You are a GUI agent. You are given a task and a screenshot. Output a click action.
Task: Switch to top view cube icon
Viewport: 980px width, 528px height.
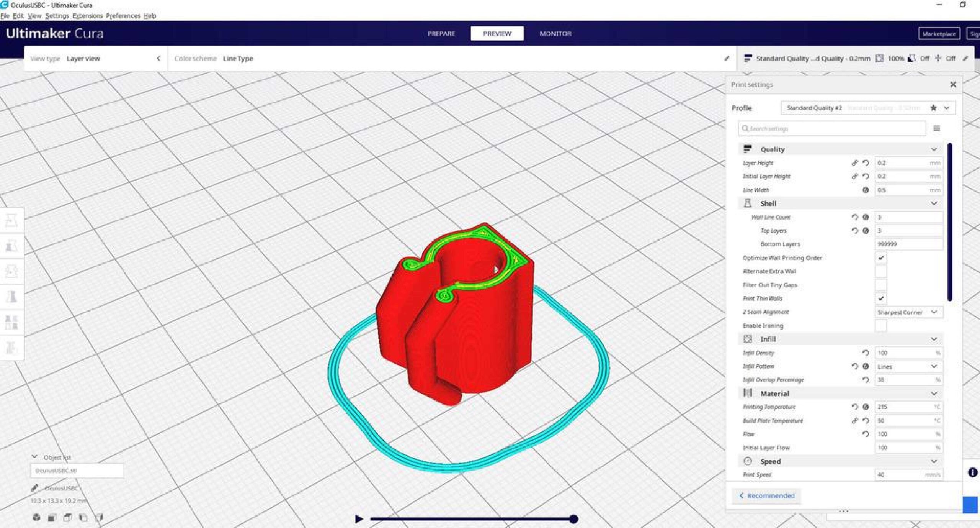(x=67, y=518)
